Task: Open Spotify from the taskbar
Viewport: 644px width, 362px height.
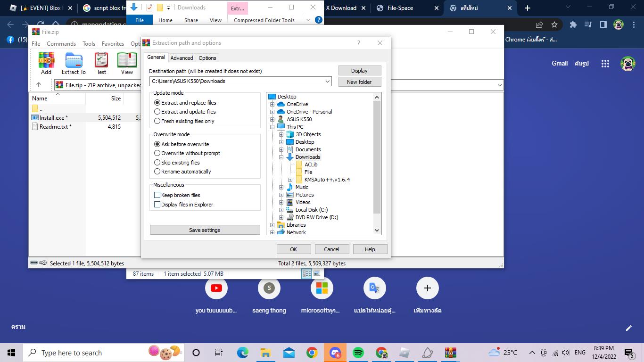Action: click(358, 353)
